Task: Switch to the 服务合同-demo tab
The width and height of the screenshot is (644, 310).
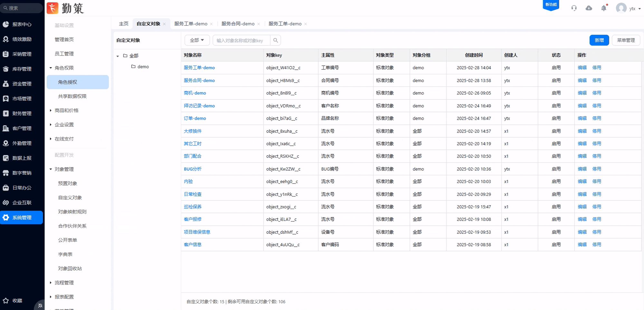Action: 238,24
